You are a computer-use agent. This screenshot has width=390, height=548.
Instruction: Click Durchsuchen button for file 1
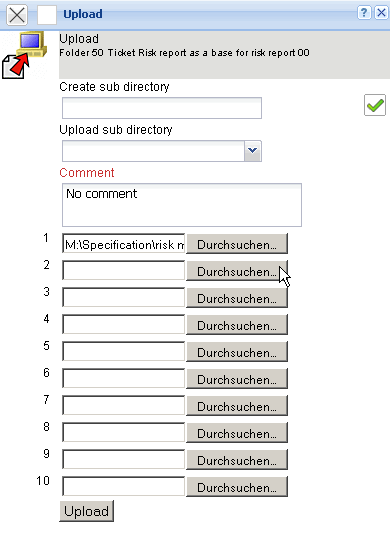coord(237,244)
